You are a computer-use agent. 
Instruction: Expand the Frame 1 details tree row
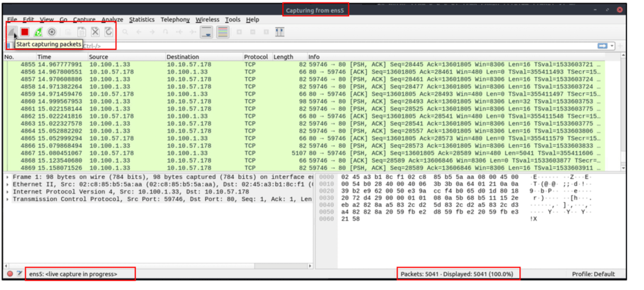[x=8, y=177]
